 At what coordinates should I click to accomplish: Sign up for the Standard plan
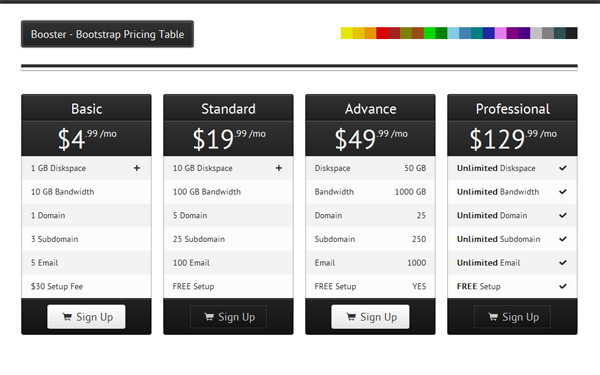(228, 317)
